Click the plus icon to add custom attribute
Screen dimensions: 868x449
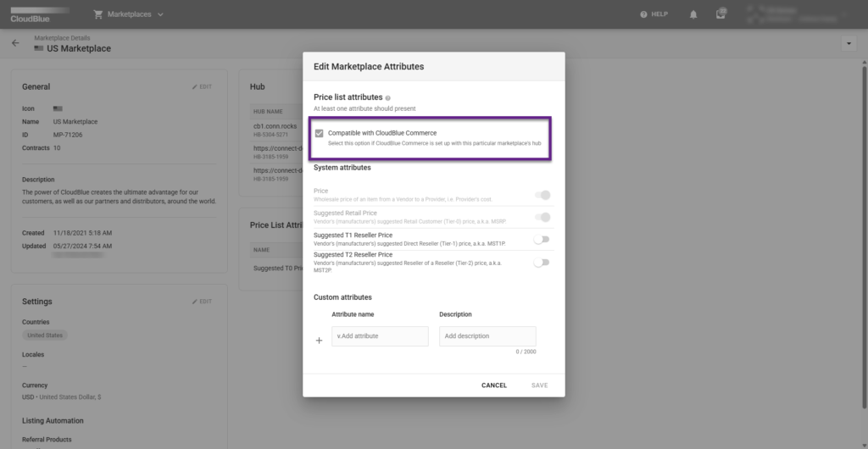point(319,341)
